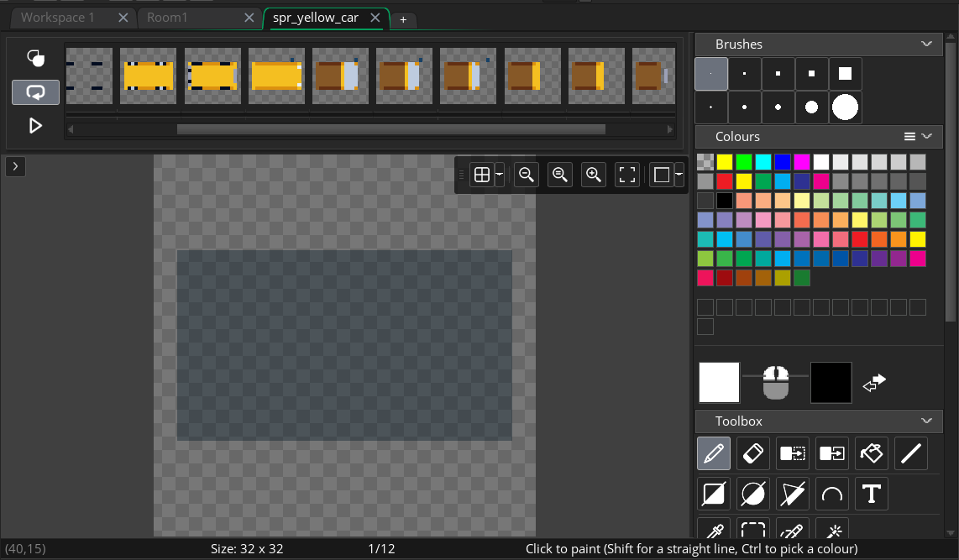Expand the left side panel arrow
The width and height of the screenshot is (959, 560).
pyautogui.click(x=15, y=166)
